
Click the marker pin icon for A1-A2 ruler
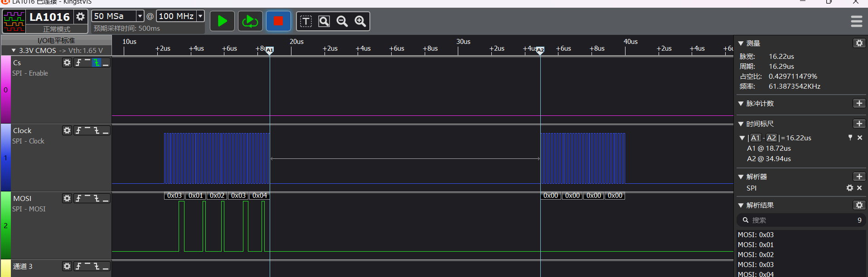pyautogui.click(x=850, y=138)
